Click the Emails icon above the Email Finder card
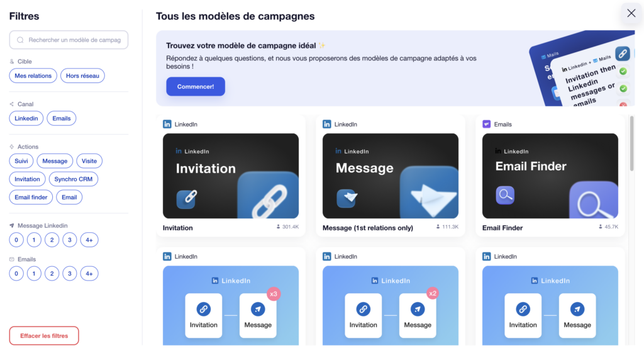 487,124
